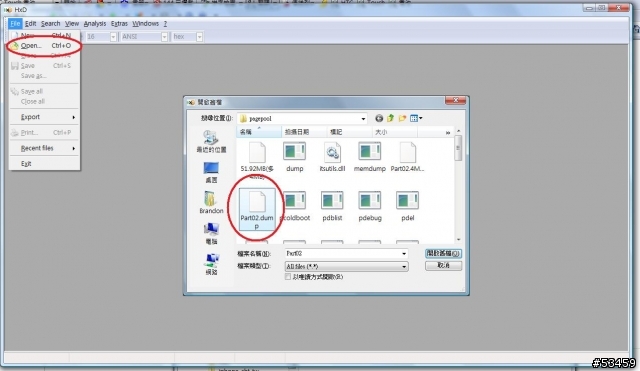Select the itsutils.dll file
The height and width of the screenshot is (371, 640).
click(x=332, y=157)
